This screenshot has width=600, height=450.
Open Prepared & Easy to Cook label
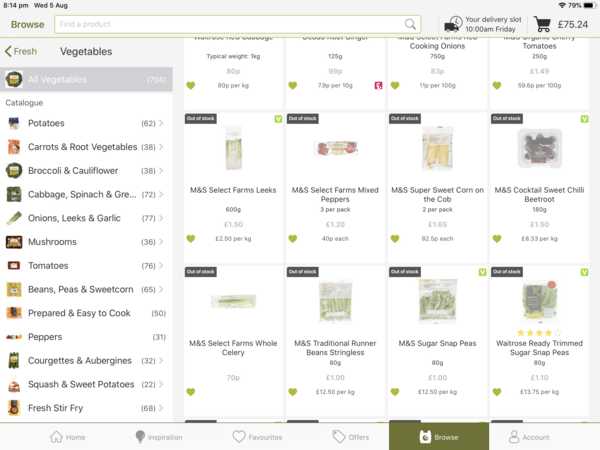[79, 313]
